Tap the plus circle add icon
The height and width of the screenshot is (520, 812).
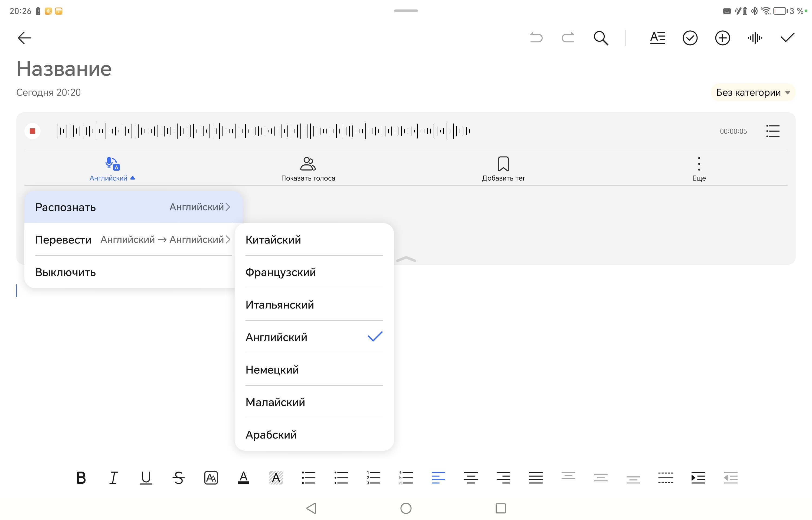[722, 38]
